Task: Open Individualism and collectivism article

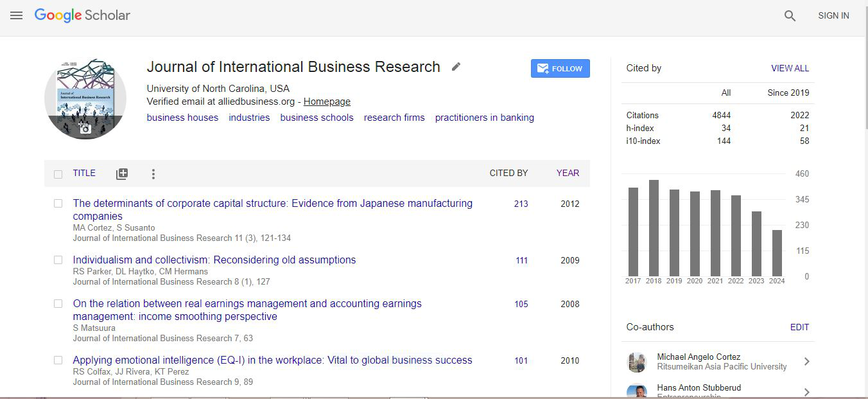Action: [214, 260]
